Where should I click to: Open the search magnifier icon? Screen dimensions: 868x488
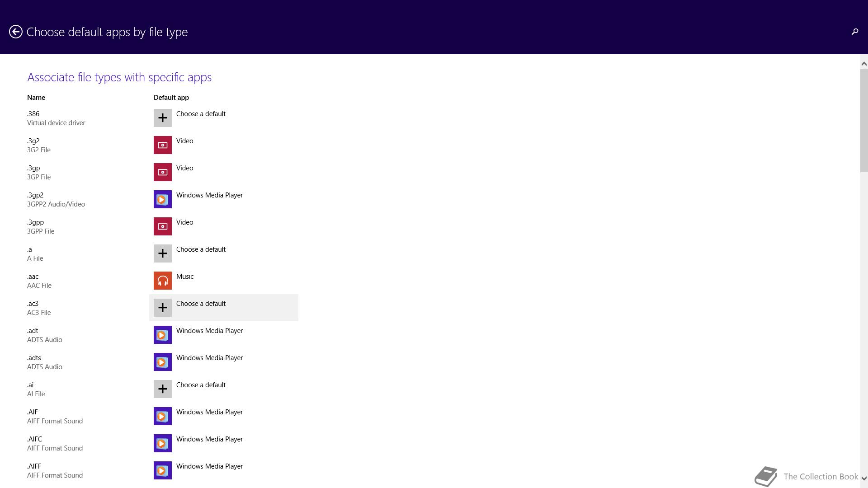854,32
